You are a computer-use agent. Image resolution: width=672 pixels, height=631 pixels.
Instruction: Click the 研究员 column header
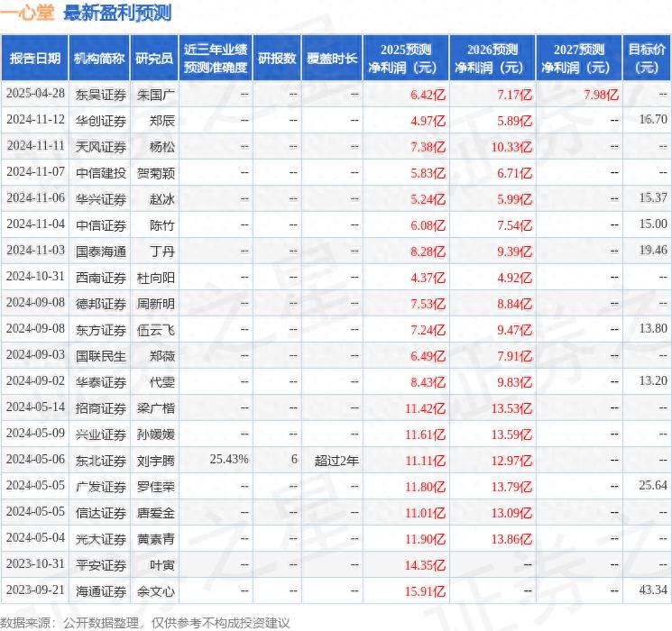coord(154,59)
